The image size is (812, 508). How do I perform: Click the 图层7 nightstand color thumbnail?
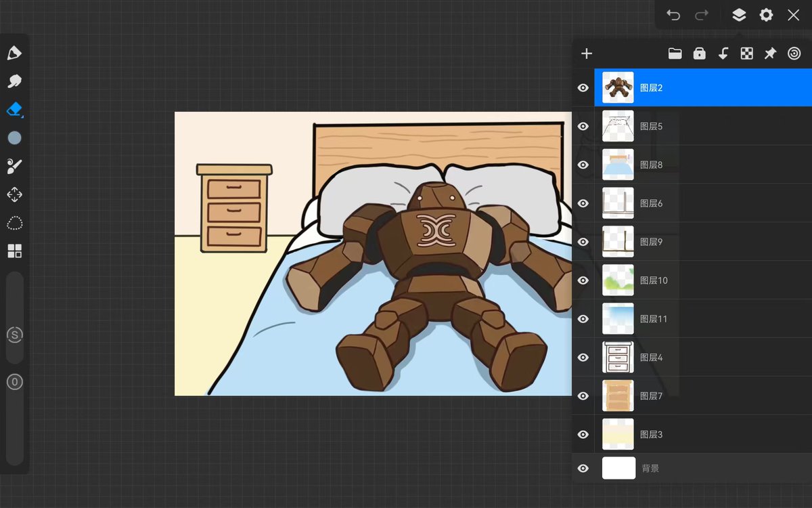coord(618,396)
